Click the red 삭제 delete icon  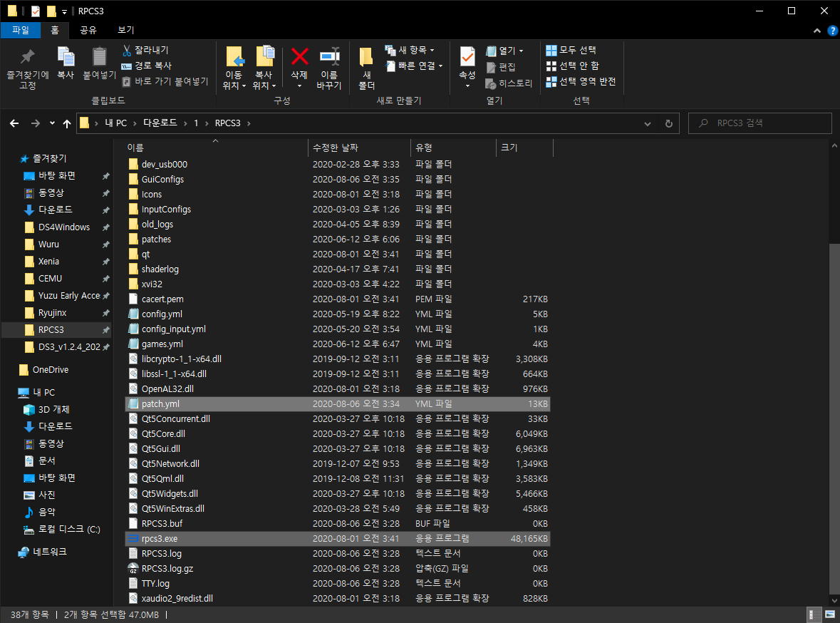299,57
